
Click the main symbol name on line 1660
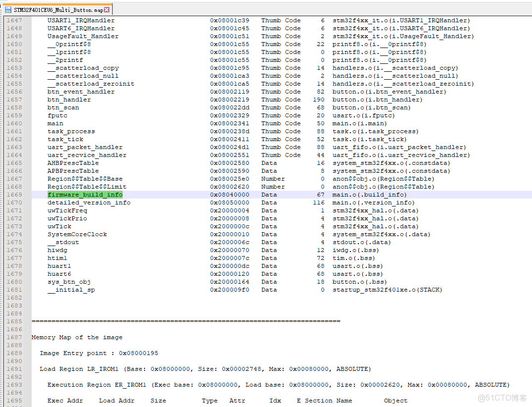pyautogui.click(x=55, y=124)
